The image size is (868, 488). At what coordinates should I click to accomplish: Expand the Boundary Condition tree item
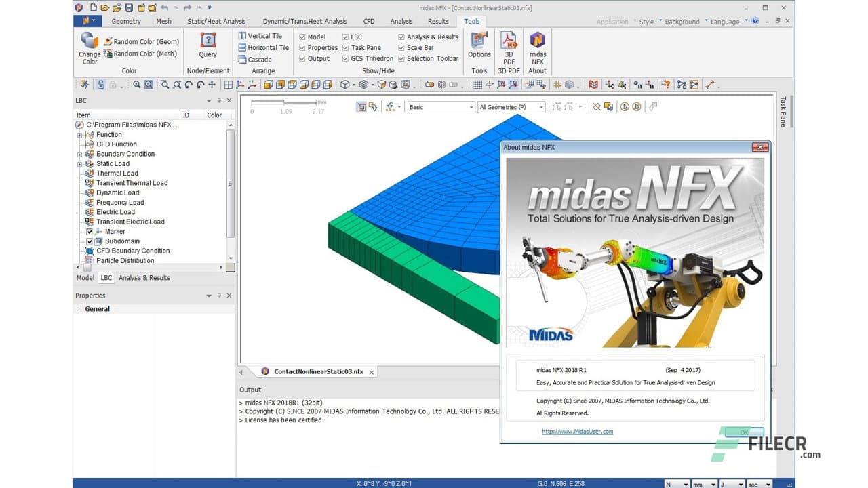pos(80,154)
